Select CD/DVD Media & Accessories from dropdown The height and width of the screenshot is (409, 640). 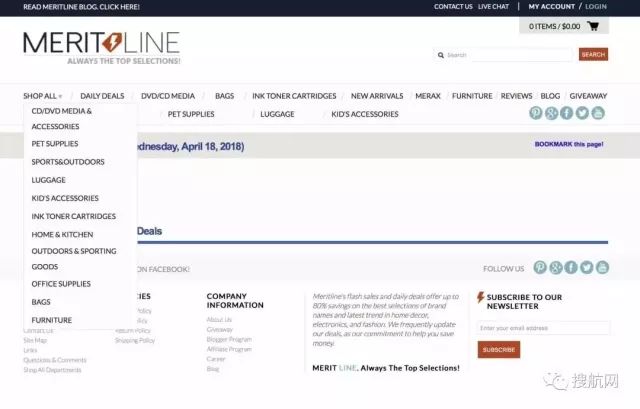pos(61,119)
